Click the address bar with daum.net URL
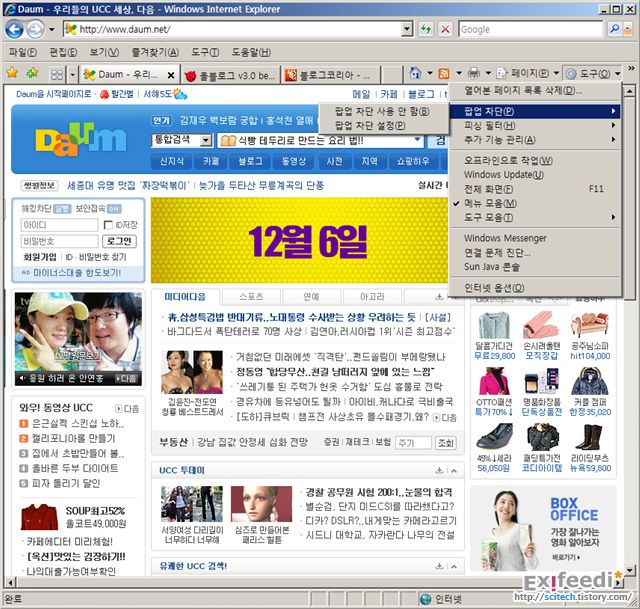Image resolution: width=640 pixels, height=609 pixels. coord(233,29)
